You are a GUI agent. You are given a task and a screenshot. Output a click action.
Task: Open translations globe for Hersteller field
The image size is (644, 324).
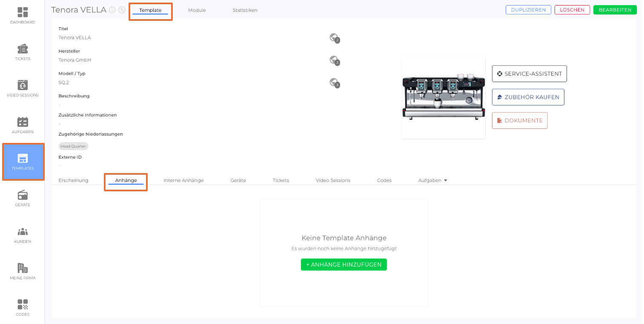pos(334,60)
